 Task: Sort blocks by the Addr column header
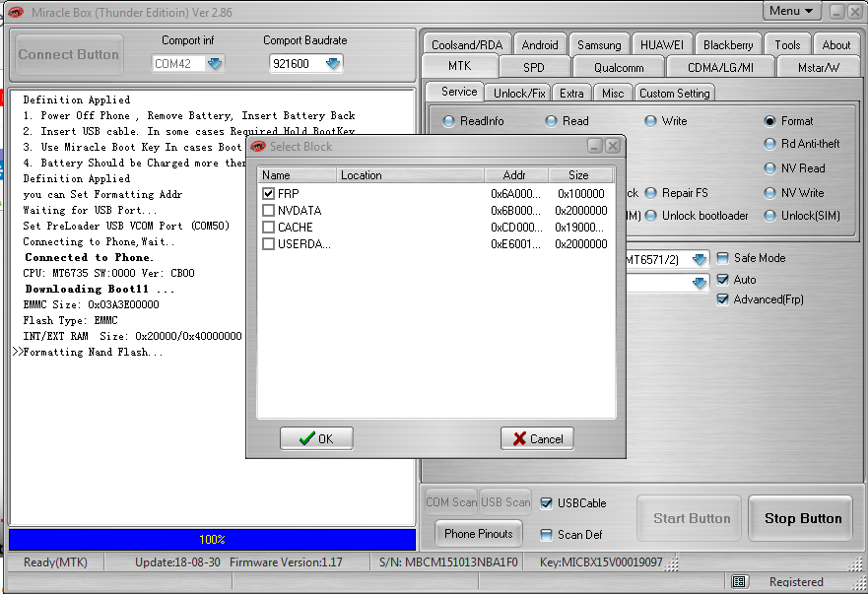click(x=516, y=175)
